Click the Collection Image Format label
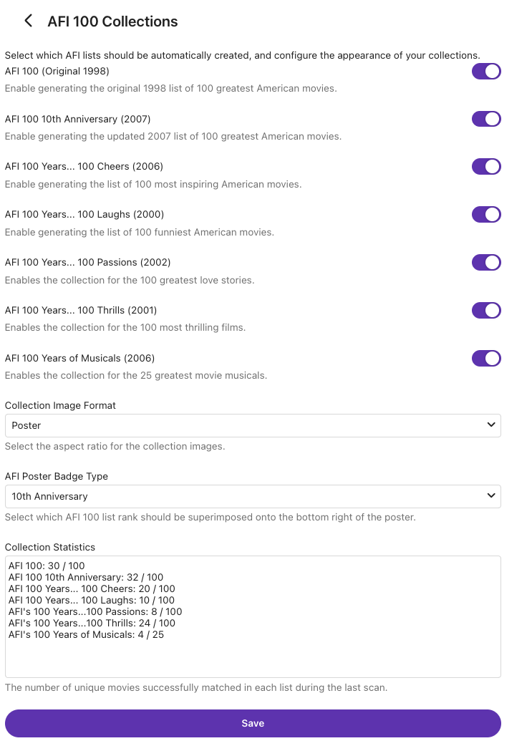The image size is (532, 756). 60,405
